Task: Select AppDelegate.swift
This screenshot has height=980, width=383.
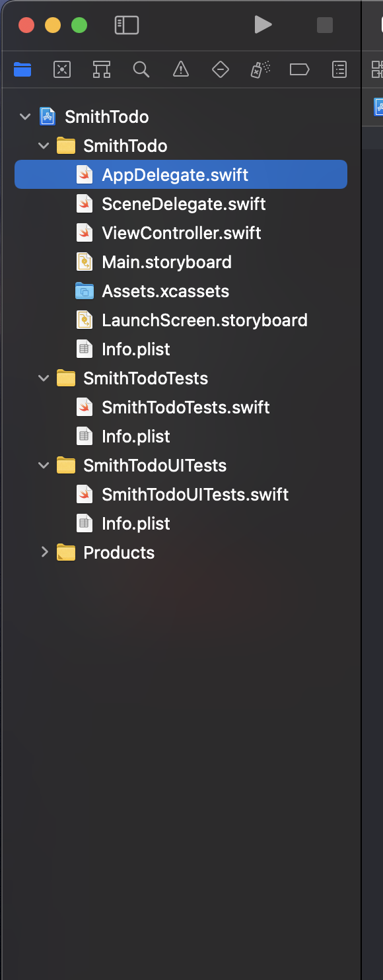Action: point(181,175)
